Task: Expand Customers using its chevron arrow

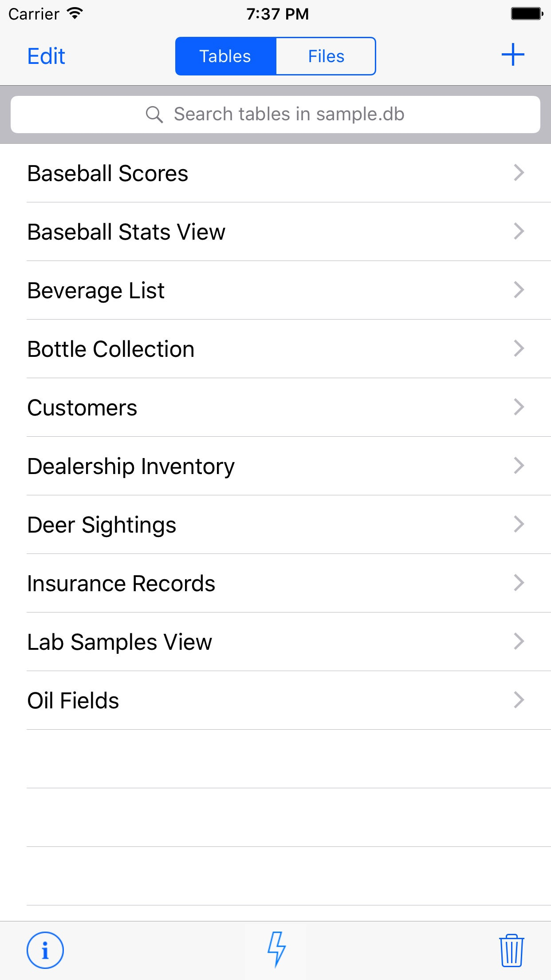Action: (519, 407)
